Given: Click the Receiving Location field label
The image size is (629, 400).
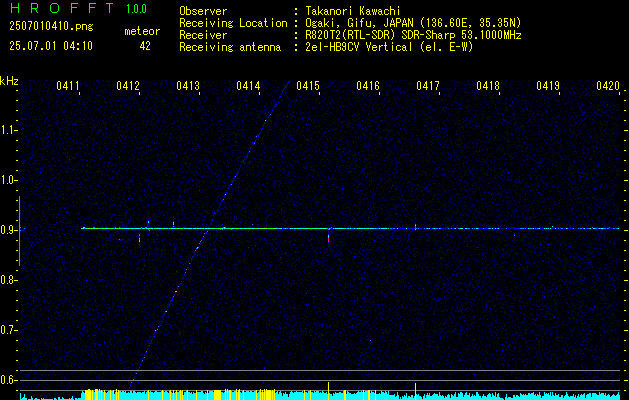Looking at the screenshot, I should coord(233,23).
